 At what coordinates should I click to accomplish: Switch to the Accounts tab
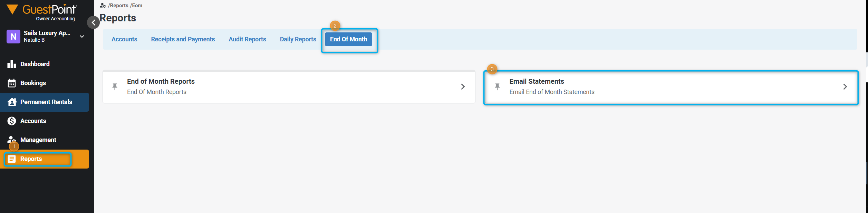coord(124,39)
